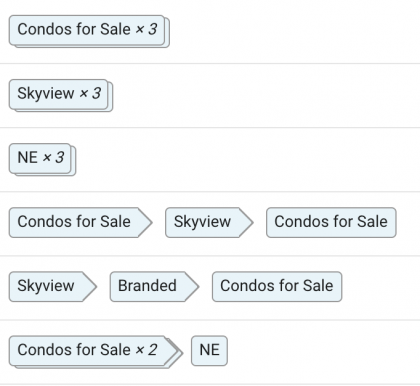This screenshot has width=420, height=386.
Task: Click the × 3 count on NE stack
Action: pos(53,158)
